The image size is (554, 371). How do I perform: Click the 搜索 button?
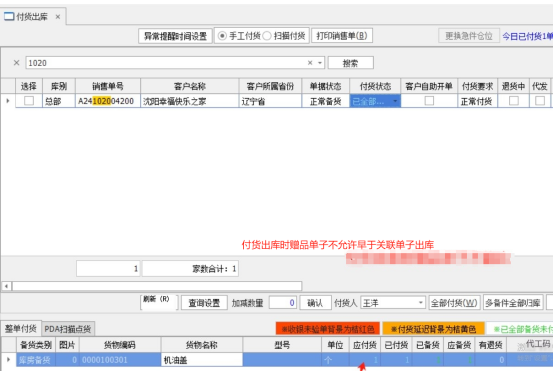pyautogui.click(x=350, y=63)
